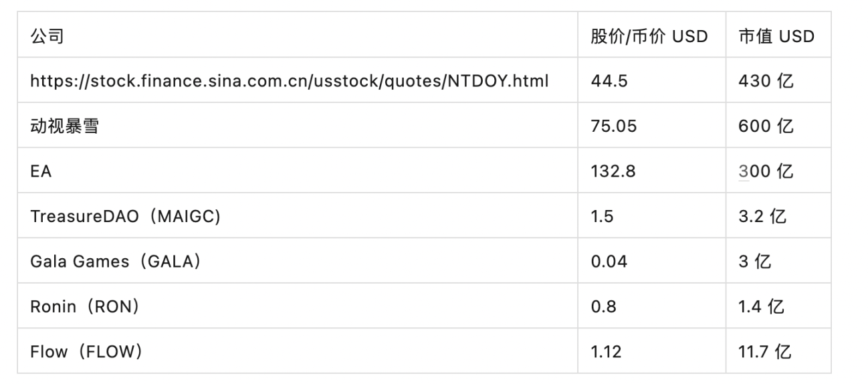The image size is (868, 384).
Task: Select the Flow（FLOW）cell
Action: (x=86, y=351)
